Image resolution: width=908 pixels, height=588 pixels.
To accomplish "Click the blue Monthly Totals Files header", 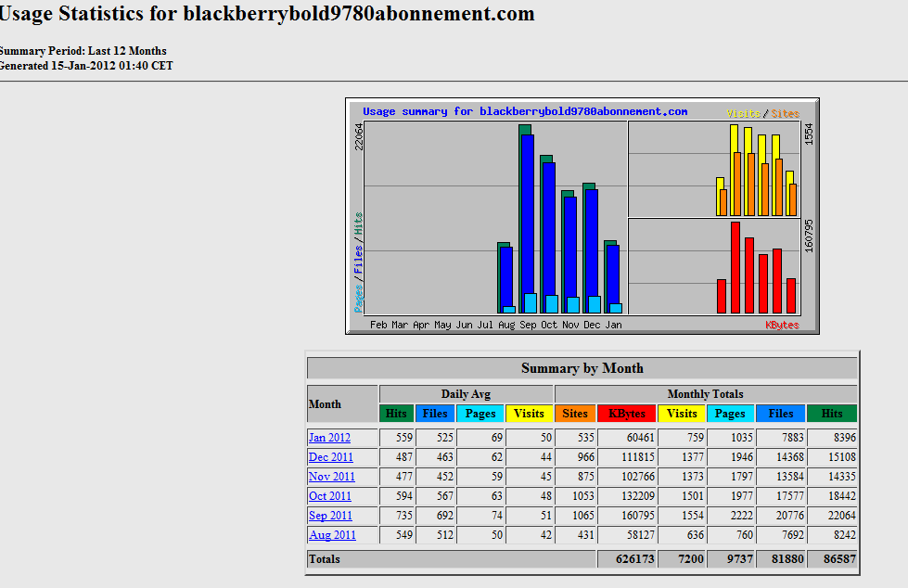I will (781, 413).
